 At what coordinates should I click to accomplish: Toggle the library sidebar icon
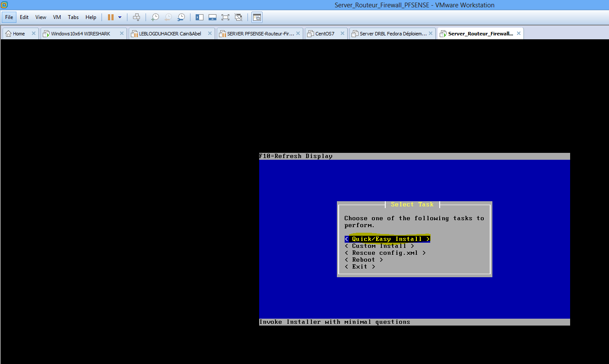coord(200,17)
